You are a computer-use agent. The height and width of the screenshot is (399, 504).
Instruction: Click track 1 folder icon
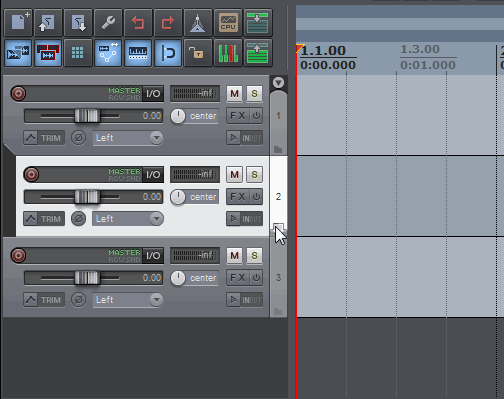(278, 149)
